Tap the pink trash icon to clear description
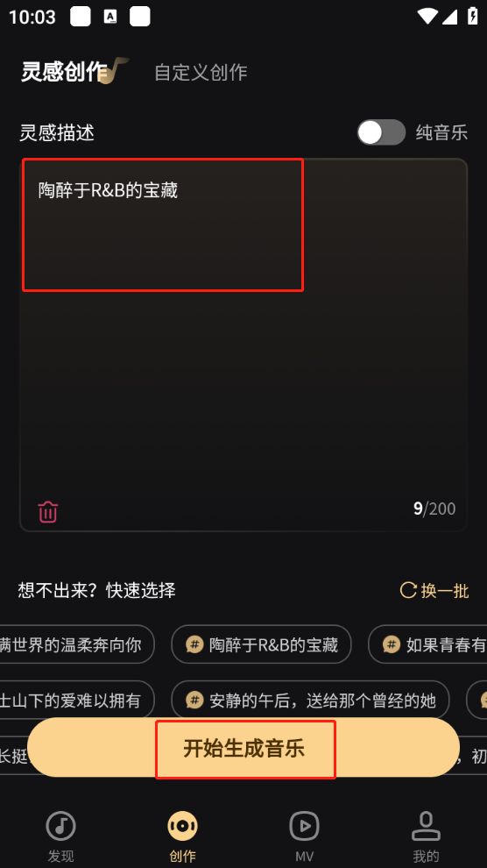Screen dimensions: 487x868 (x=47, y=511)
